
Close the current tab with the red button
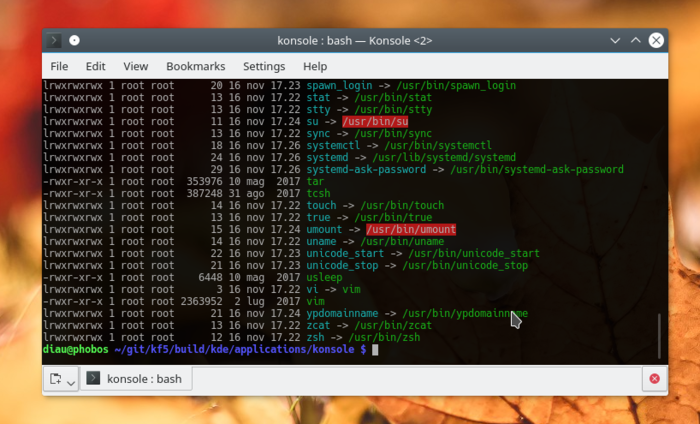[654, 379]
